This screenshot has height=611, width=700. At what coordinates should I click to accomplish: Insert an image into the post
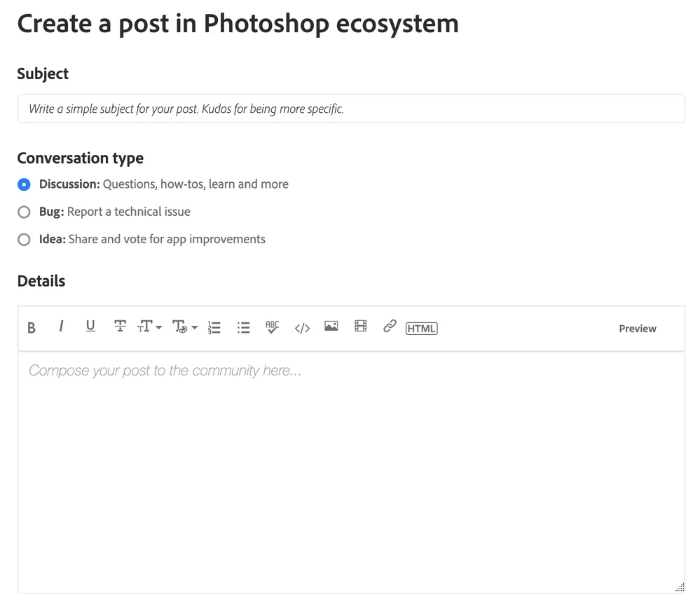[331, 327]
